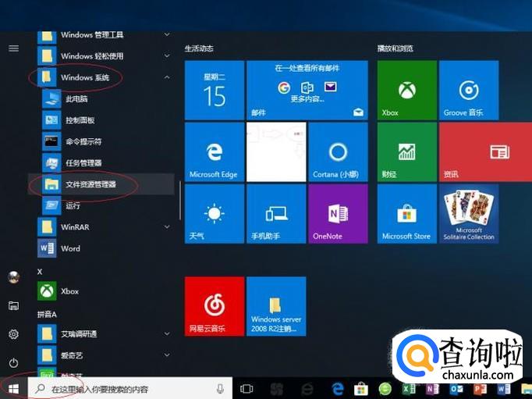
Task: Click the 播放和浏览 group header
Action: (x=395, y=48)
